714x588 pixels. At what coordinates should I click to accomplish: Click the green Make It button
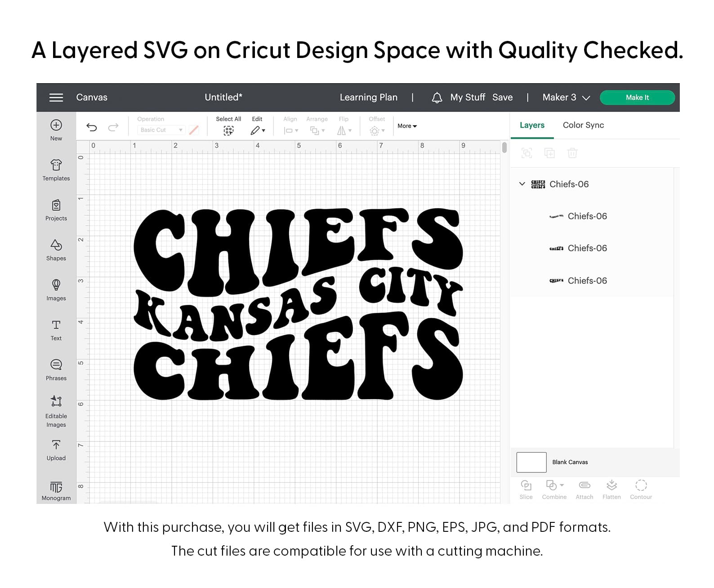tap(637, 98)
